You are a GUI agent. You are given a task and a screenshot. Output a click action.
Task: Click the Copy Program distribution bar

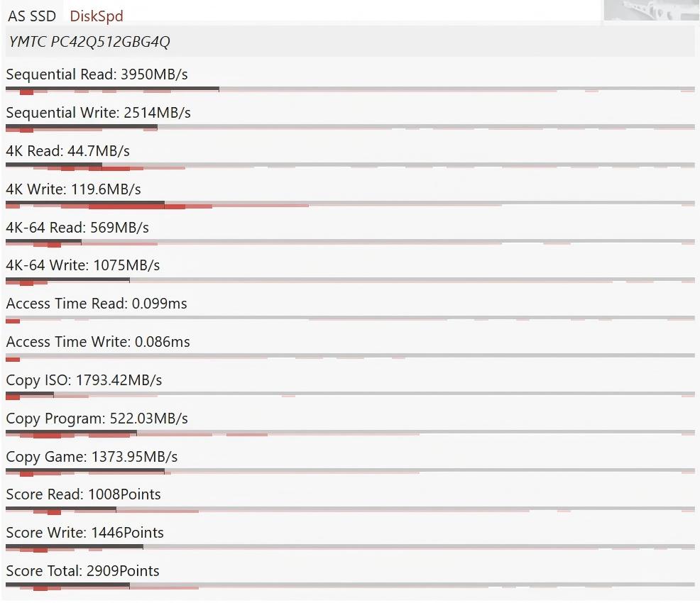point(350,433)
